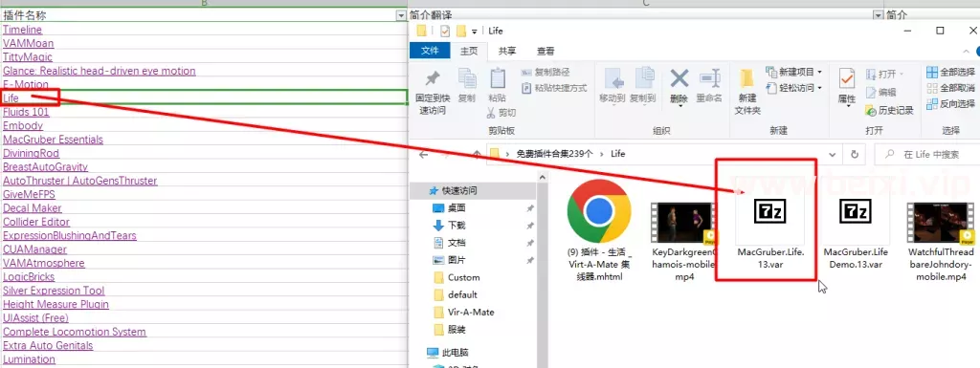Viewport: 980px width, 368px height.
Task: Open the Decal Maker link
Action: tap(33, 207)
